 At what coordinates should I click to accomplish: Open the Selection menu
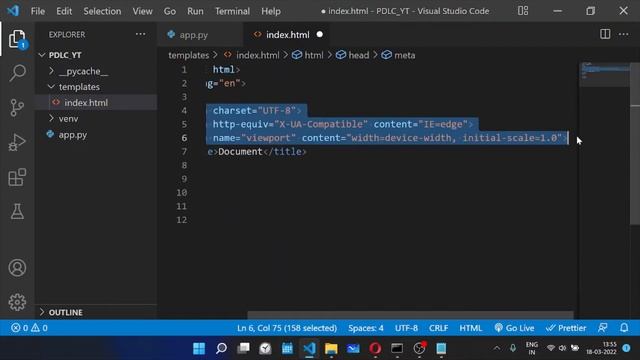[x=102, y=11]
